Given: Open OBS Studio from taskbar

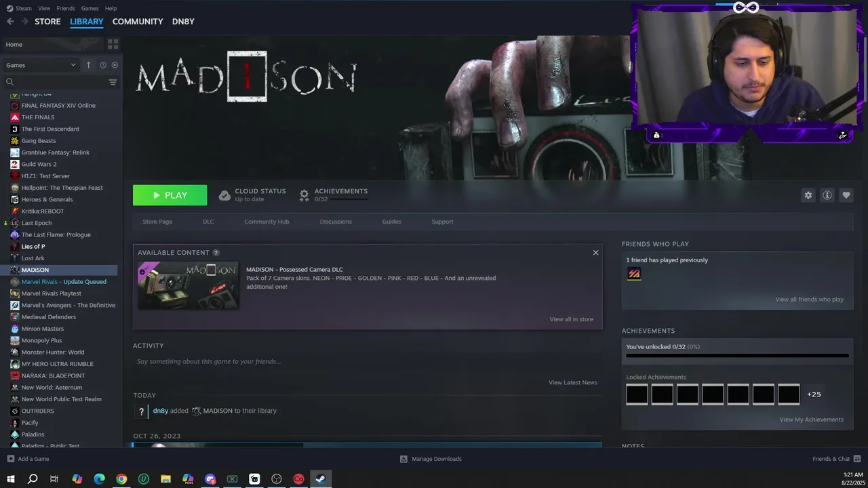Looking at the screenshot, I should pos(277,479).
